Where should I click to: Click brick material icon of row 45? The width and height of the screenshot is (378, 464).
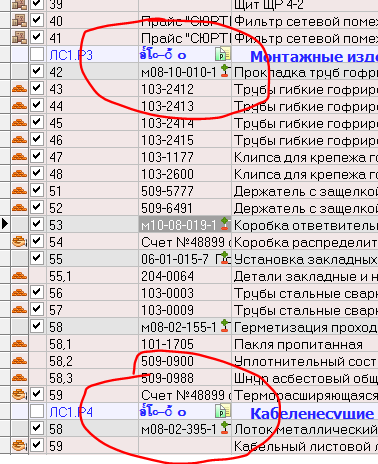point(19,123)
